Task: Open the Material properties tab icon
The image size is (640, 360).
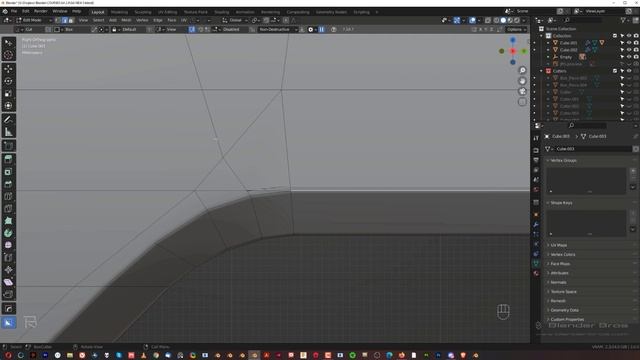Action: [536, 273]
